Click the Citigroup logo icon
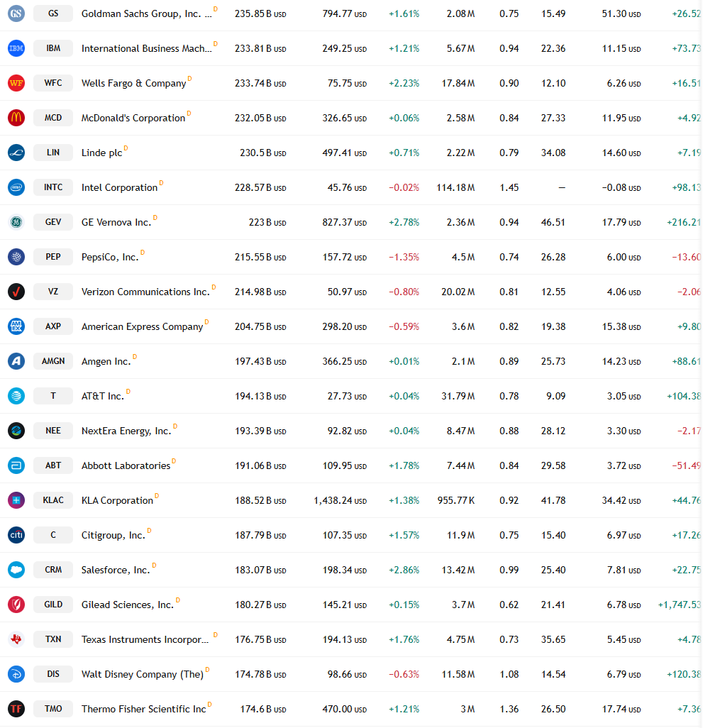This screenshot has width=703, height=728. click(16, 535)
